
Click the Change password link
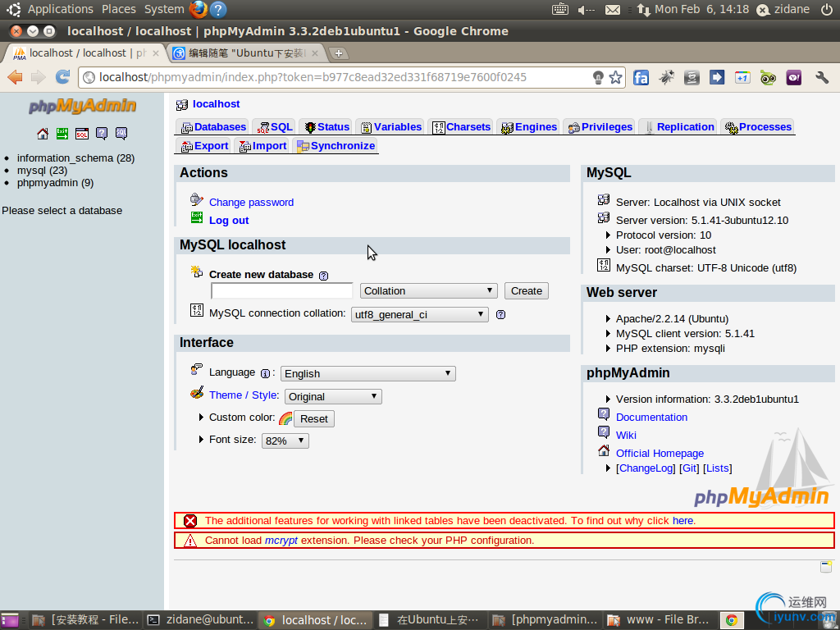click(x=251, y=203)
